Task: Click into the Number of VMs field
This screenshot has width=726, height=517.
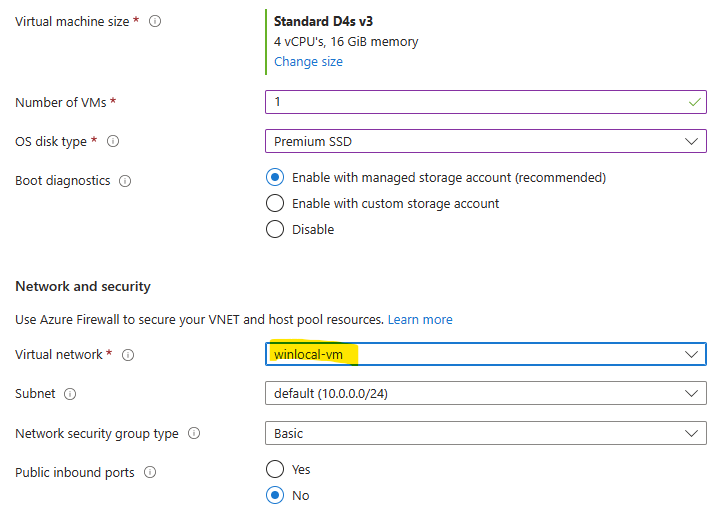Action: pyautogui.click(x=486, y=102)
